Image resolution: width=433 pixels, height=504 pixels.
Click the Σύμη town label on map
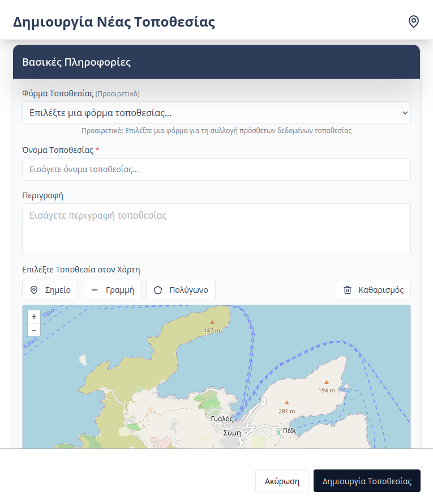(x=231, y=432)
